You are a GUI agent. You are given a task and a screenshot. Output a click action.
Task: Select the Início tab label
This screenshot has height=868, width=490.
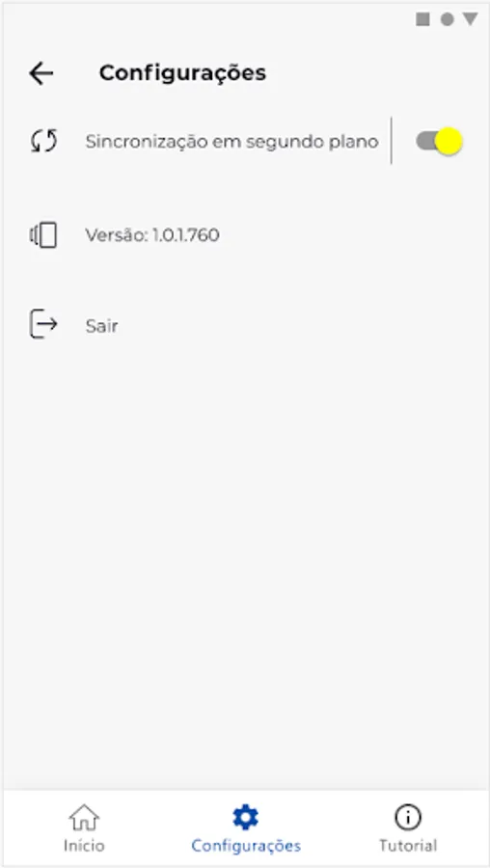click(84, 846)
